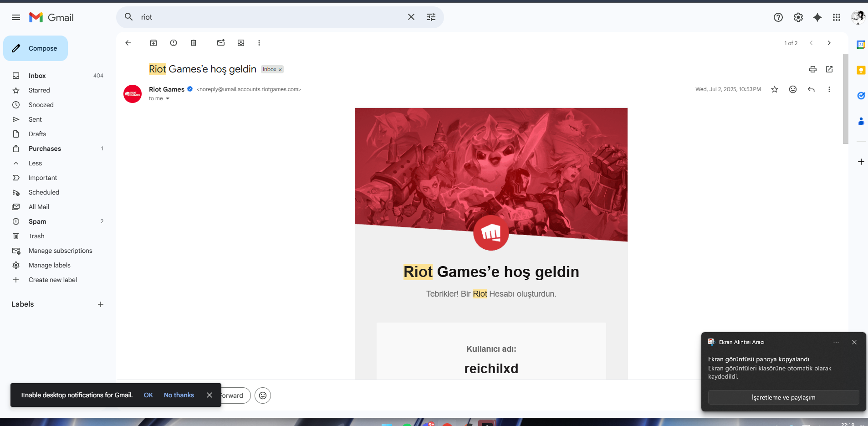Clear the search query with the X icon
Screen dimensions: 868x426
[411, 17]
